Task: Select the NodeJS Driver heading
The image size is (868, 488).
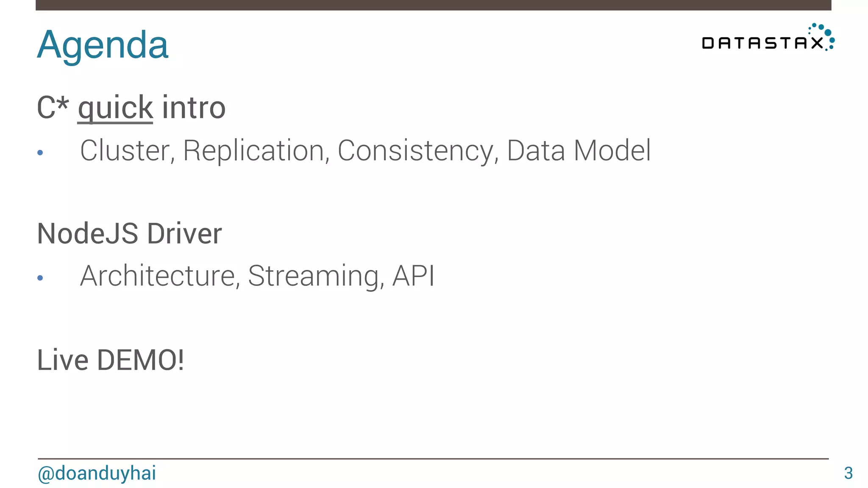Action: coord(129,233)
